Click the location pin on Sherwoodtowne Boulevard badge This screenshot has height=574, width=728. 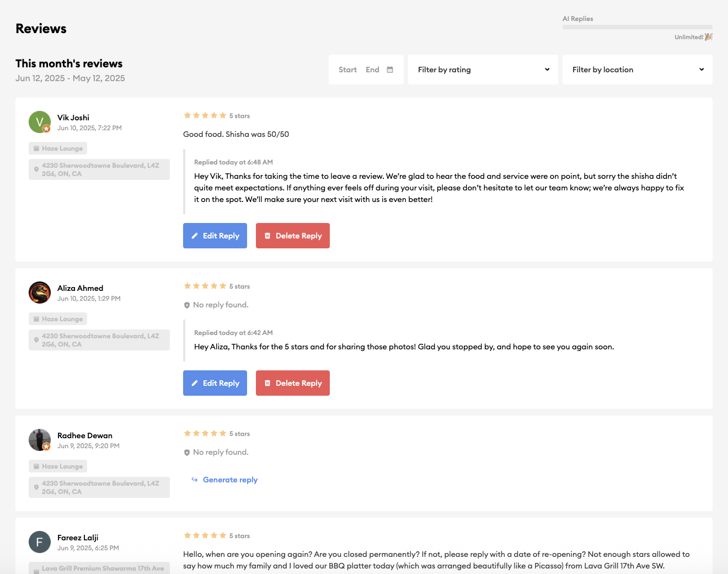[x=36, y=169]
